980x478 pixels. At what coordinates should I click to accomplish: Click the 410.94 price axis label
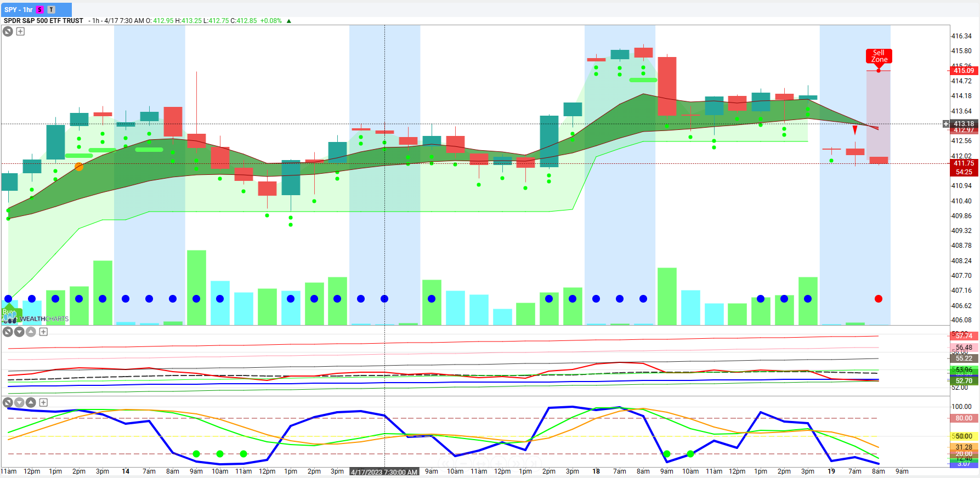(961, 186)
